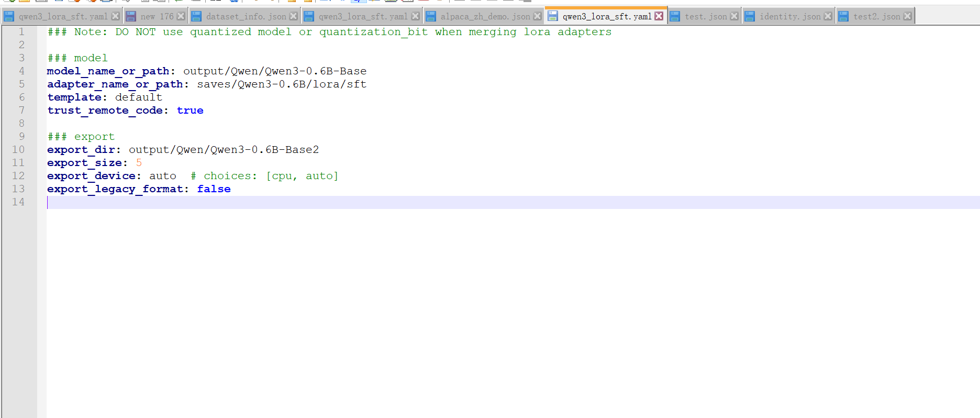Click the "export_size" key
The width and height of the screenshot is (980, 418).
[x=84, y=163]
